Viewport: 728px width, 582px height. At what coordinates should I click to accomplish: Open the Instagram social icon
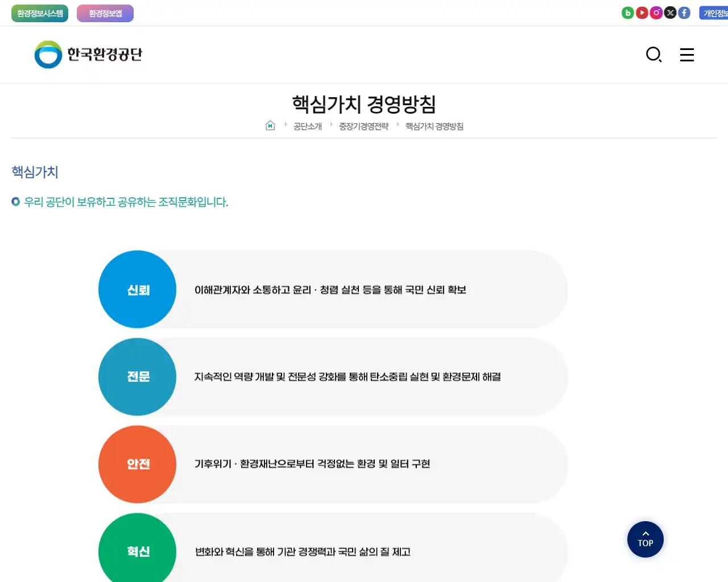656,12
